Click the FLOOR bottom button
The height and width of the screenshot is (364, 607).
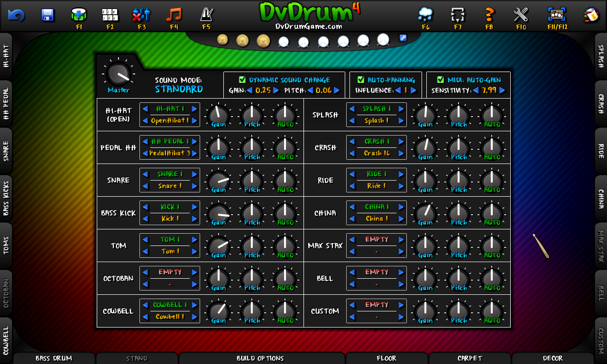386,358
